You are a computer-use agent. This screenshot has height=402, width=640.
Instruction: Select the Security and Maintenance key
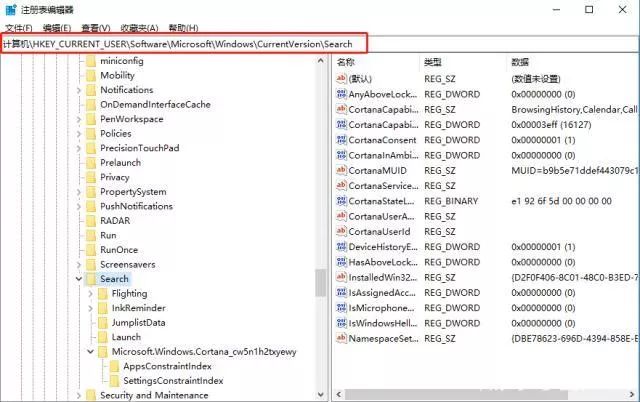[154, 395]
